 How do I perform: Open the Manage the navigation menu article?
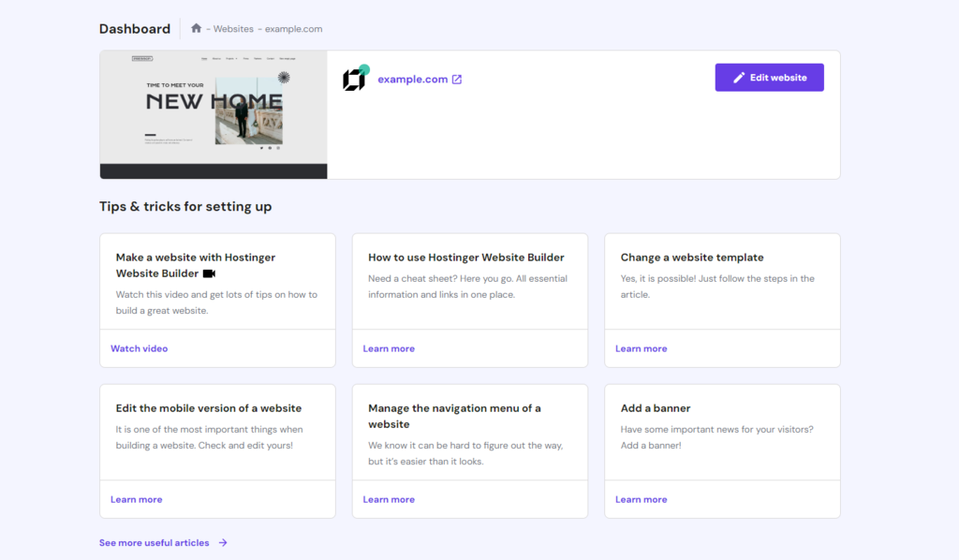pos(389,499)
